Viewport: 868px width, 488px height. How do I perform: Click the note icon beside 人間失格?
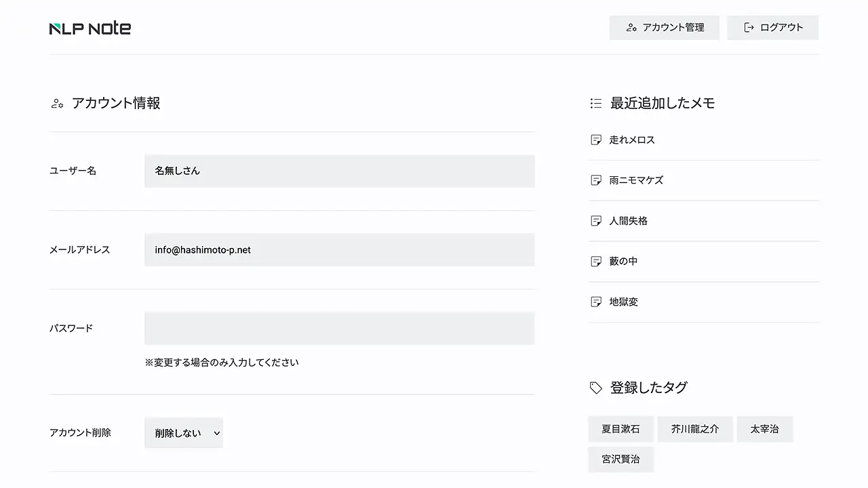[x=596, y=221]
